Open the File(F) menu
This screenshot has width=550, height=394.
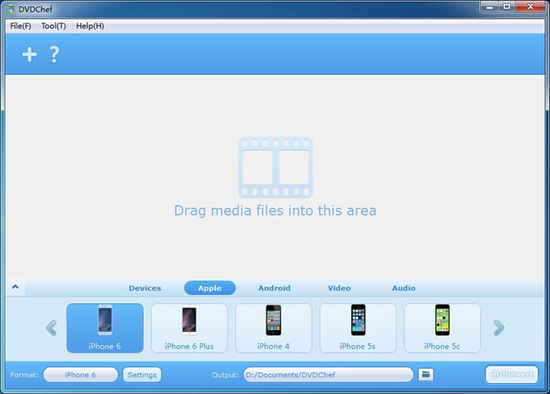coord(20,26)
